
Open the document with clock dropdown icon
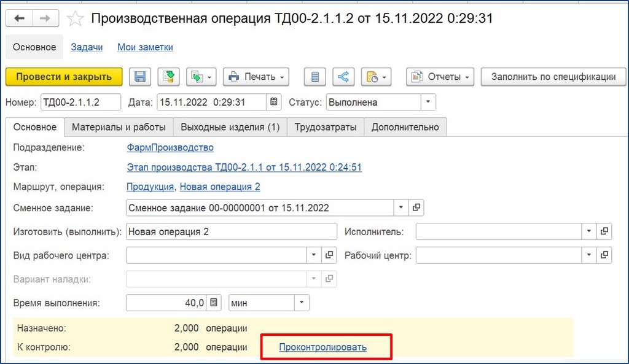[x=377, y=77]
